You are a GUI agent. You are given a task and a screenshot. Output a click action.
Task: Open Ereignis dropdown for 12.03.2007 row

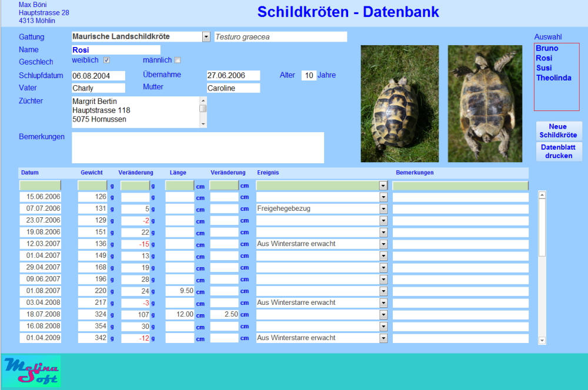[x=383, y=244]
